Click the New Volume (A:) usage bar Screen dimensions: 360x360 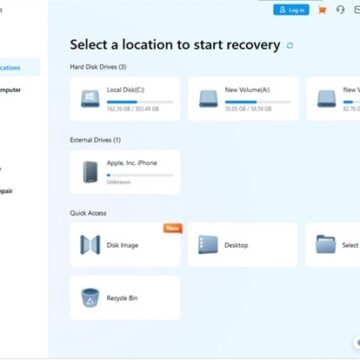[x=258, y=102]
